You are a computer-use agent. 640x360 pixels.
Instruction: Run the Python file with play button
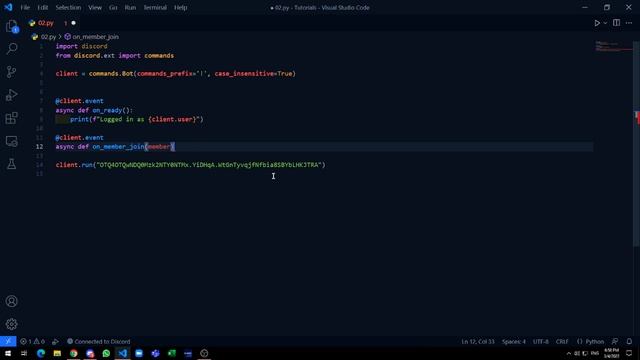coord(597,23)
